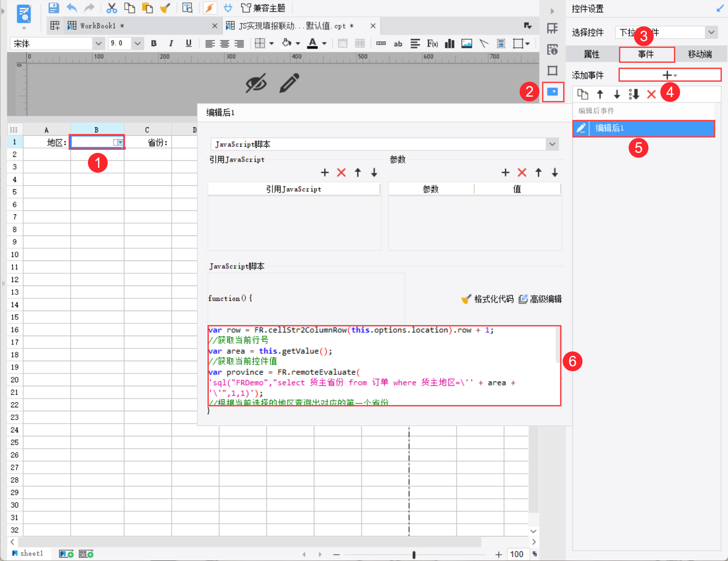Delete the selected event with red X

[x=652, y=94]
